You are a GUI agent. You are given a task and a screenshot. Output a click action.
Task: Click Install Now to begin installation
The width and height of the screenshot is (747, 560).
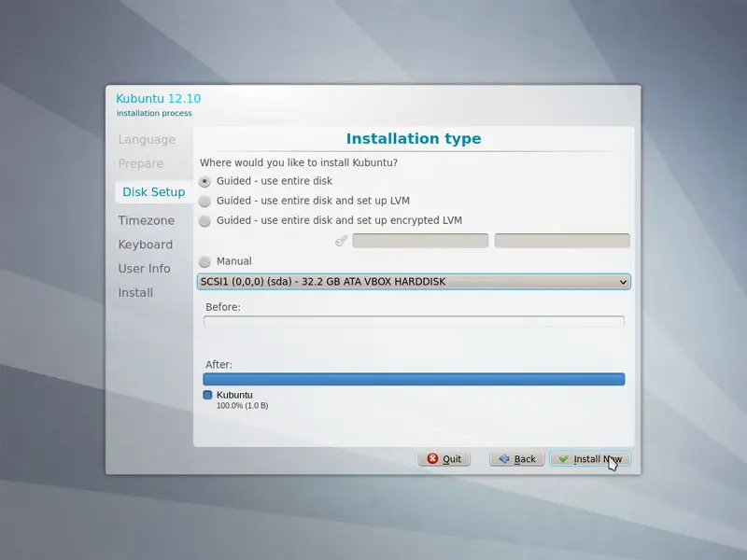tap(590, 459)
